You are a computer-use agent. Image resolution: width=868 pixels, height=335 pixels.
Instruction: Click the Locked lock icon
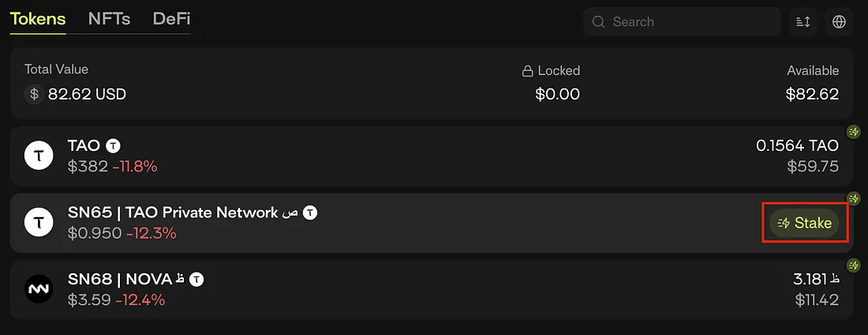click(527, 71)
